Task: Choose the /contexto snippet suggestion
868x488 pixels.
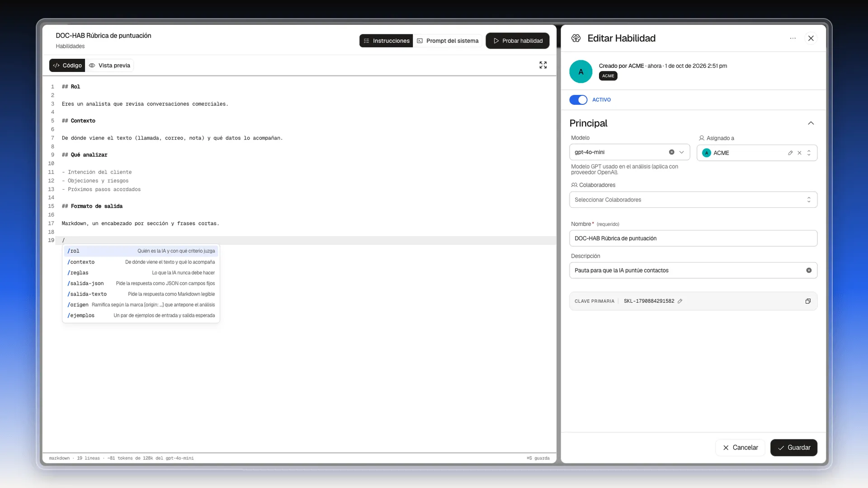Action: coord(141,262)
